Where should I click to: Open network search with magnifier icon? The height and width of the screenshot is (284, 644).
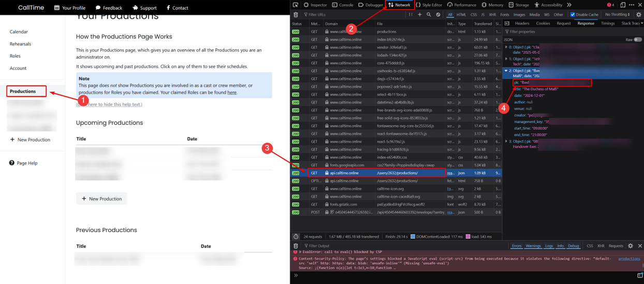(x=429, y=15)
